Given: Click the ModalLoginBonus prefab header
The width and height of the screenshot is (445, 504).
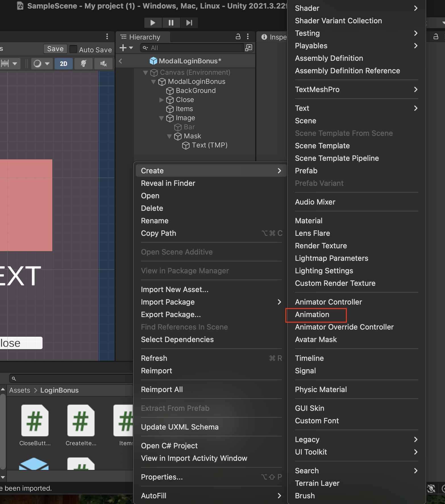Looking at the screenshot, I should (185, 61).
